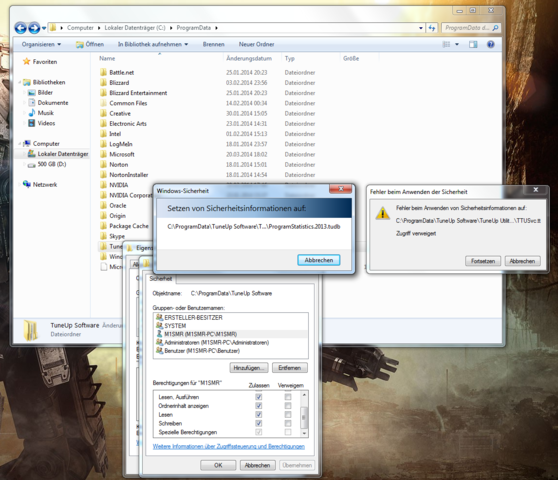
Task: Open the recent locations dropdown beside navigation arrows
Action: pos(44,28)
